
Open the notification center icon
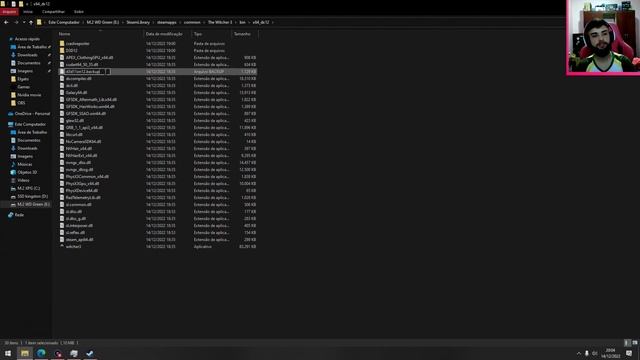point(629,353)
